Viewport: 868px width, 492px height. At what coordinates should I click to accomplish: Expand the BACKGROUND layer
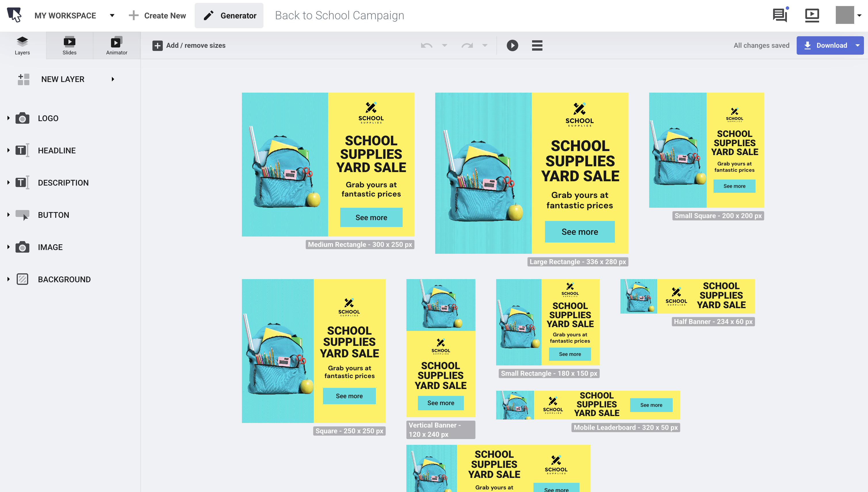click(x=8, y=279)
